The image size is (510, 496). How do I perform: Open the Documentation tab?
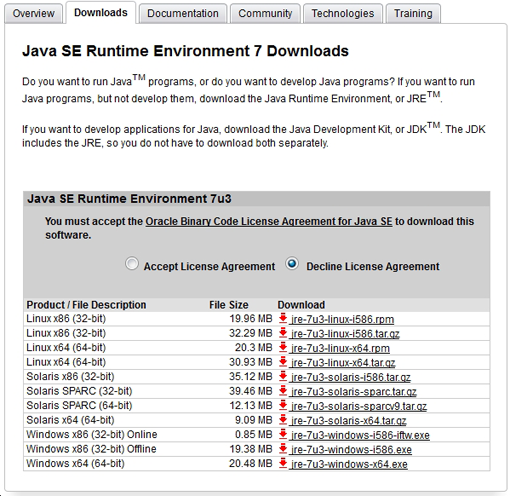(183, 13)
